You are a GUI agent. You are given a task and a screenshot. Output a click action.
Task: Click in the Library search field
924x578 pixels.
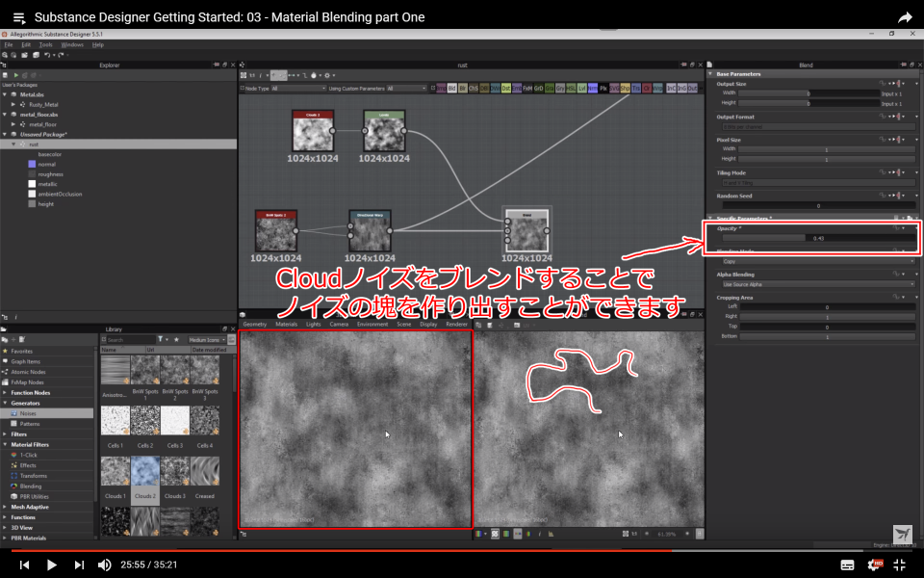[131, 340]
